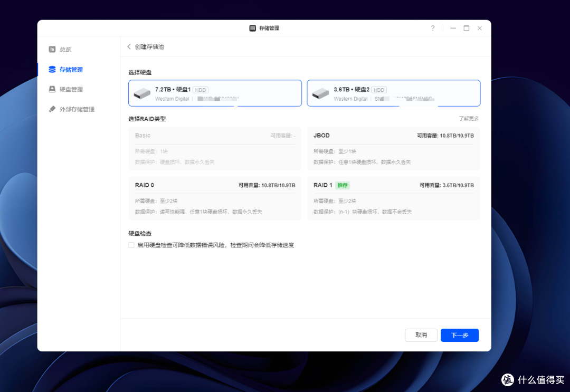Click the 创建存储池 page title
The image size is (570, 392).
149,47
